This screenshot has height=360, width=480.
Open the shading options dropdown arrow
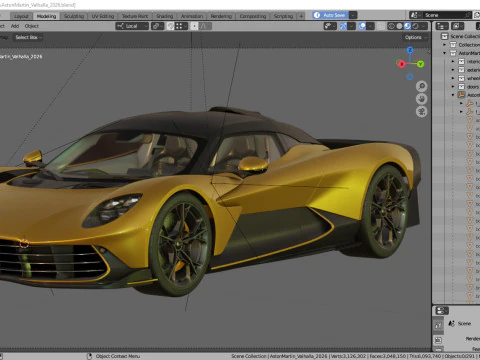(424, 26)
